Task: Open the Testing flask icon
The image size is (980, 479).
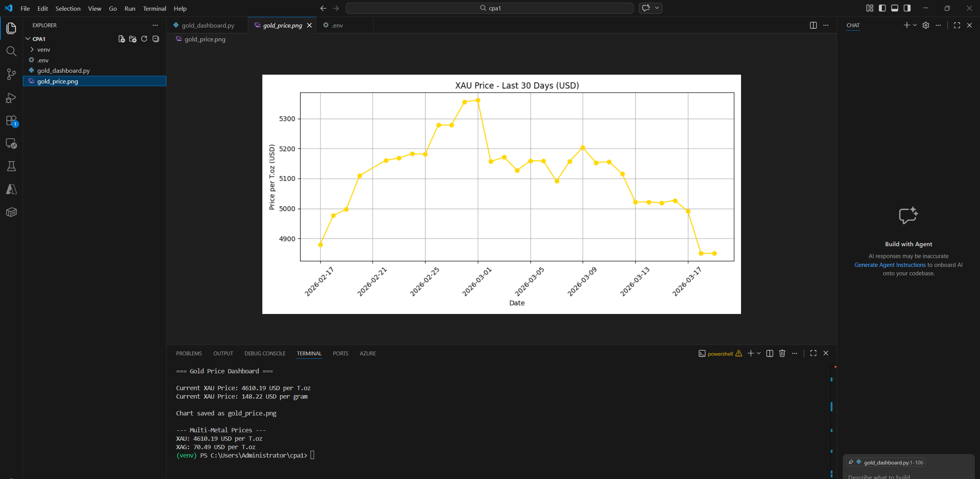Action: coord(11,166)
